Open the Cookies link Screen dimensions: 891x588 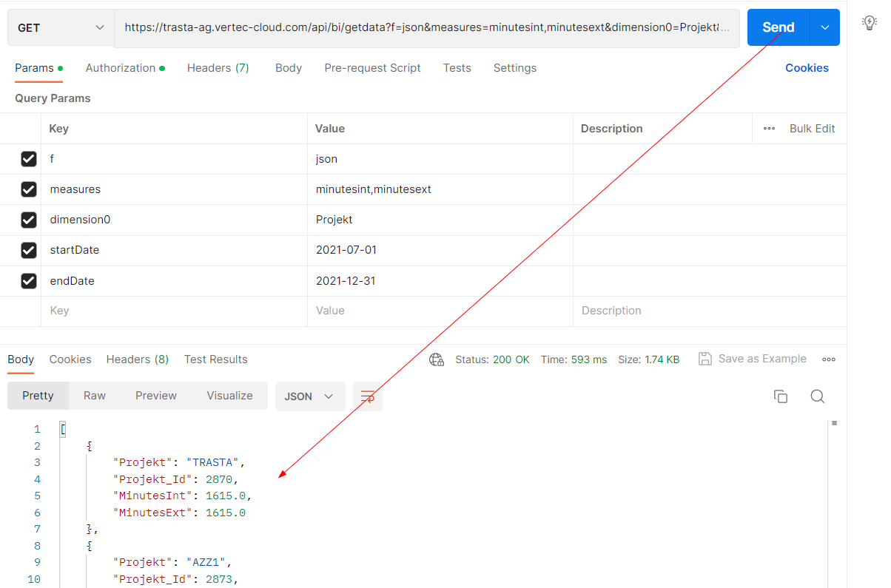807,68
